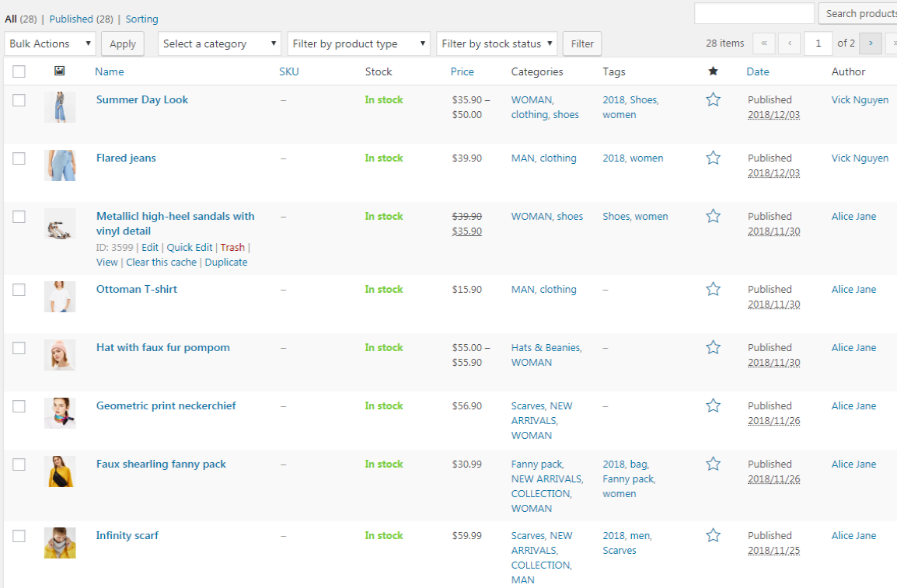Click the image thumbnail column header icon
Viewport: 897px width, 588px height.
60,71
